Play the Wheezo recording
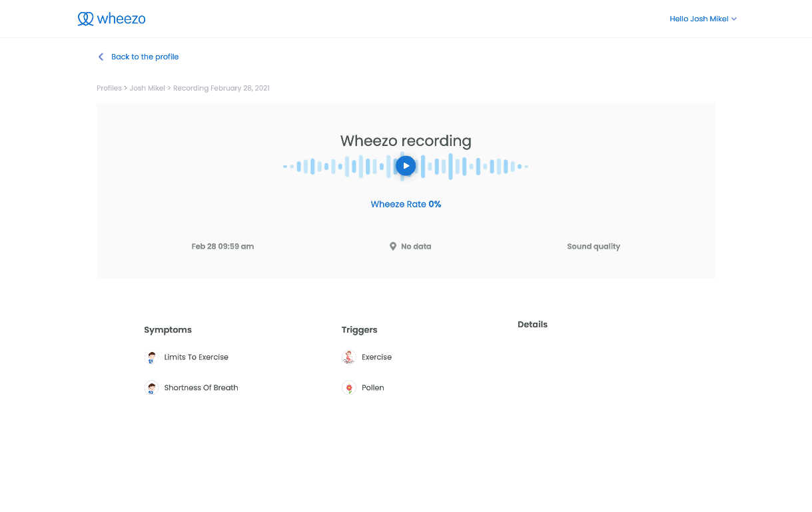The height and width of the screenshot is (512, 812). pyautogui.click(x=406, y=166)
